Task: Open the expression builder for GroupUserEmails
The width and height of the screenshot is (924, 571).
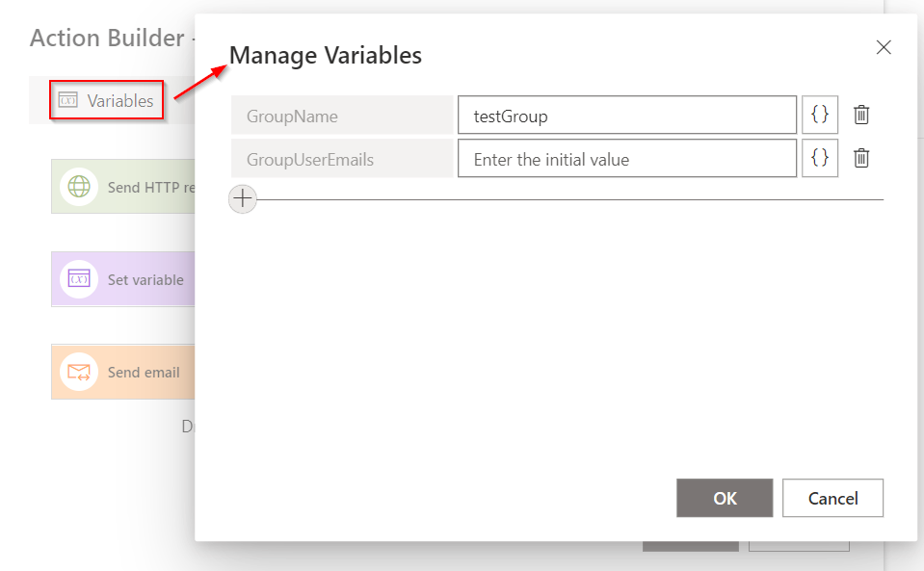Action: [820, 158]
